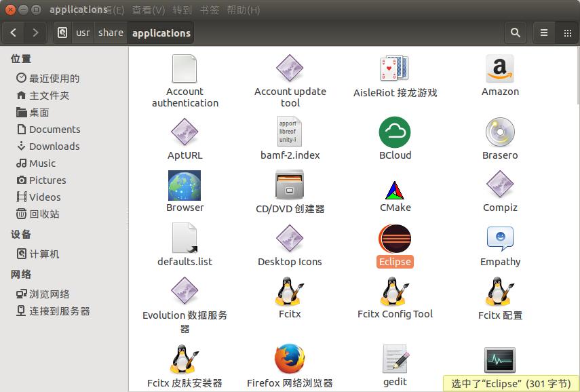This screenshot has width=580, height=392.
Task: Select the Desktop Icons launcher
Action: 290,238
